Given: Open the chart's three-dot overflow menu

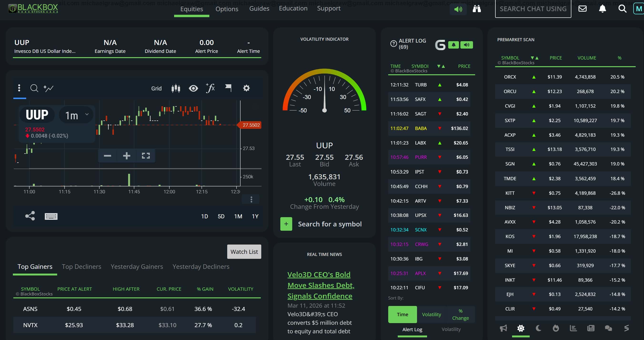Looking at the screenshot, I should click(x=19, y=88).
